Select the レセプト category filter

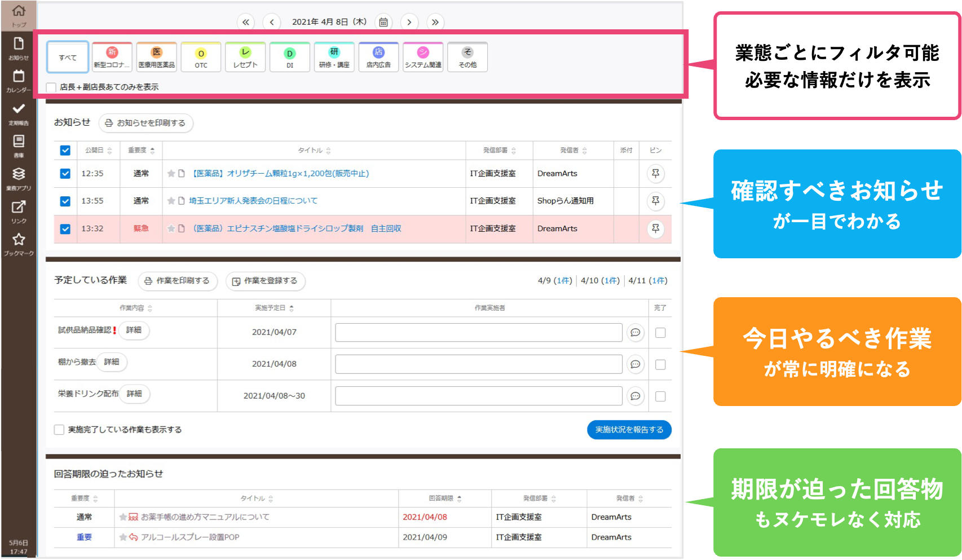point(245,56)
